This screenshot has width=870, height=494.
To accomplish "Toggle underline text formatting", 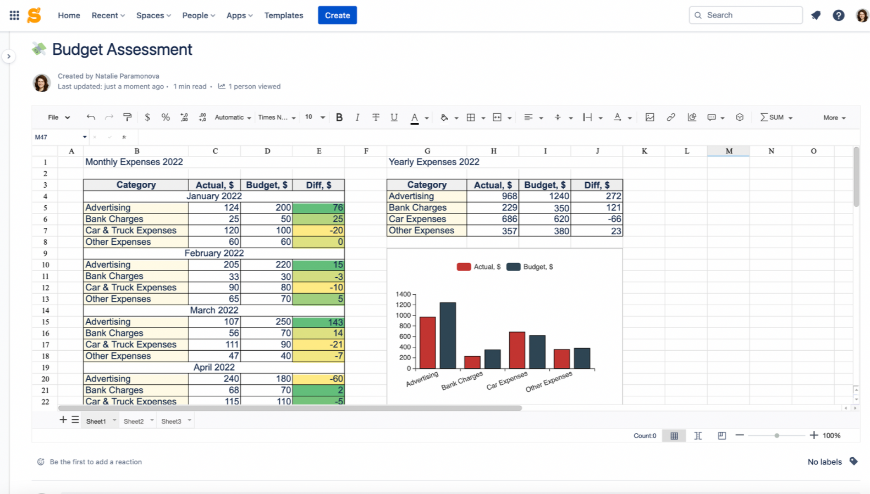I will point(394,117).
